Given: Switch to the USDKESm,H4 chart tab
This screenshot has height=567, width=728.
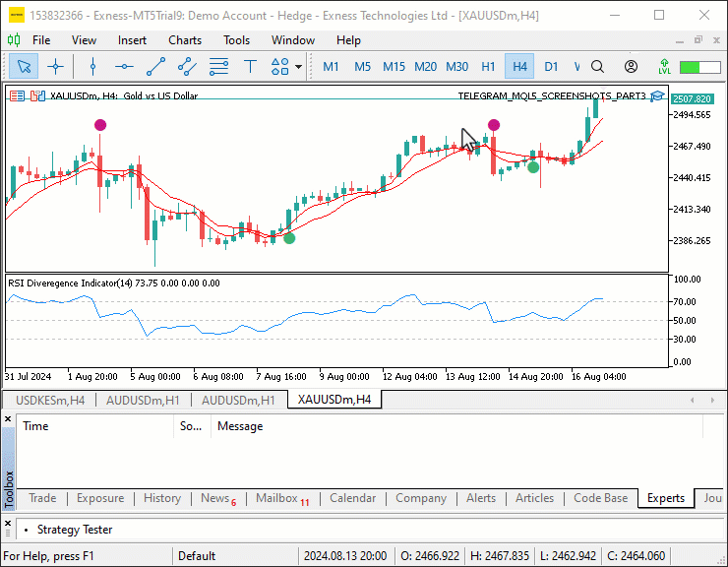Looking at the screenshot, I should (50, 401).
